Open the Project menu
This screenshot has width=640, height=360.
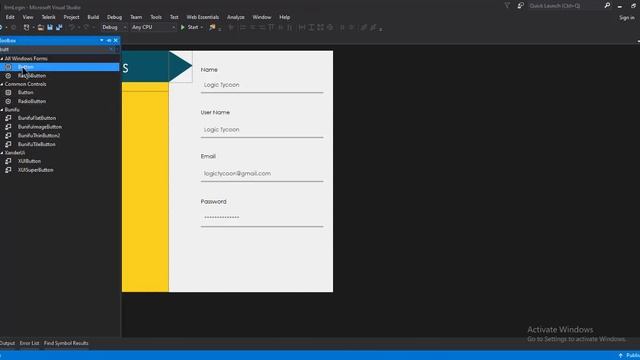71,17
